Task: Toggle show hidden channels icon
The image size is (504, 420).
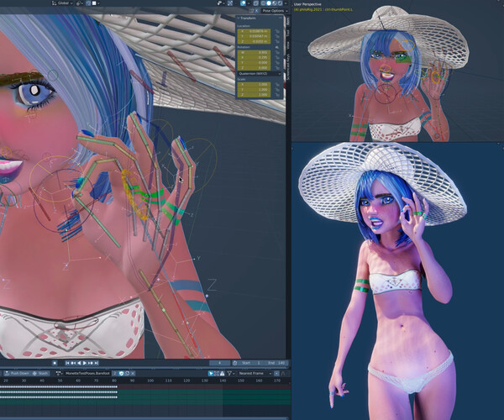Action: 217,373
